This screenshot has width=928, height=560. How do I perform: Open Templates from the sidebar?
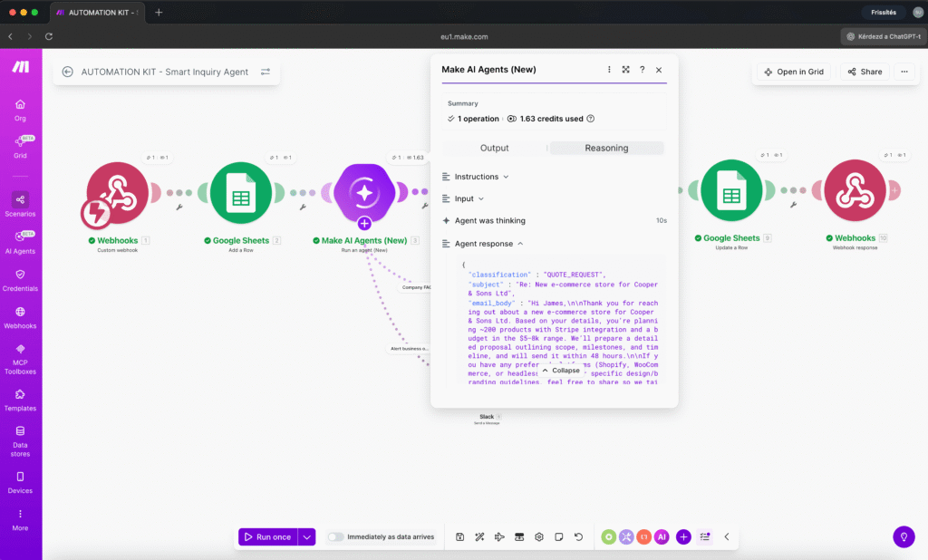(20, 401)
